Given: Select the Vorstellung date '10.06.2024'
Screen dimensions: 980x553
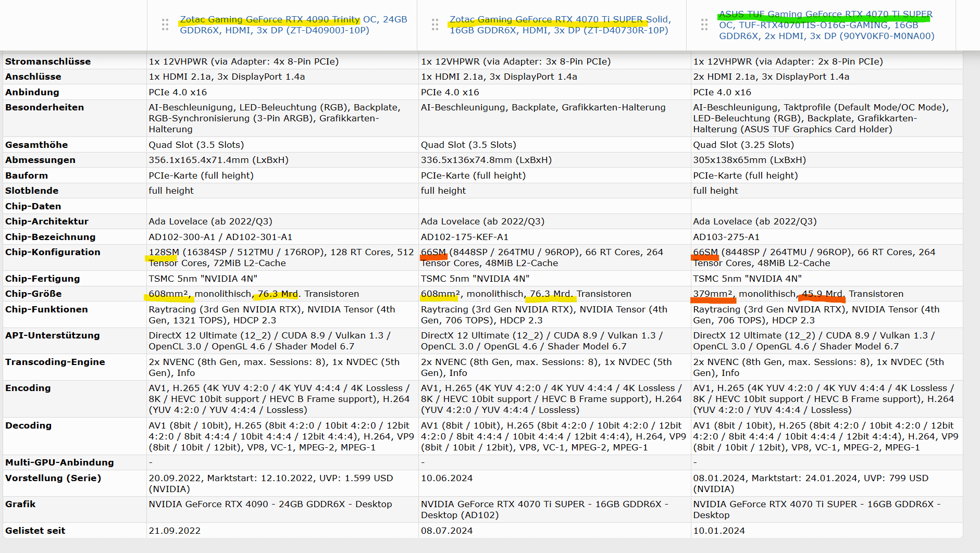Looking at the screenshot, I should [x=447, y=478].
